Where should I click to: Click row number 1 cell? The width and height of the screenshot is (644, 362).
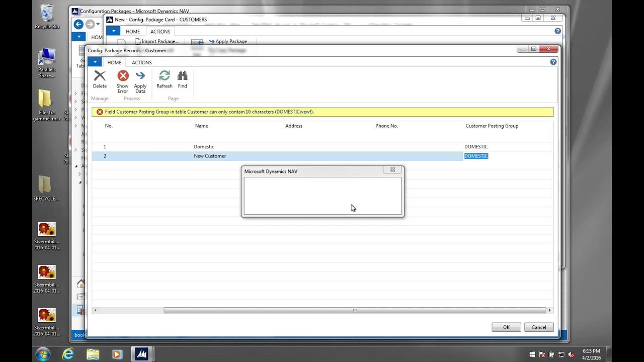[105, 147]
